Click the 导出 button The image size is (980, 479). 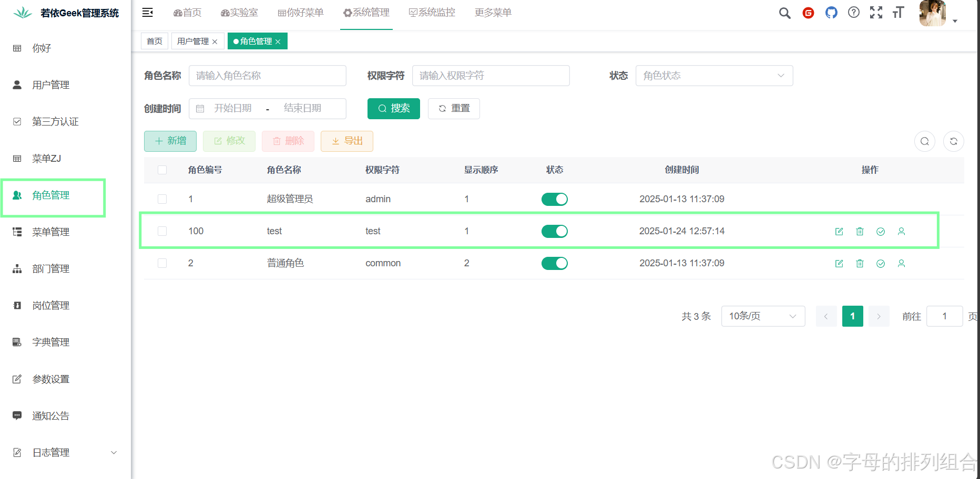[347, 141]
